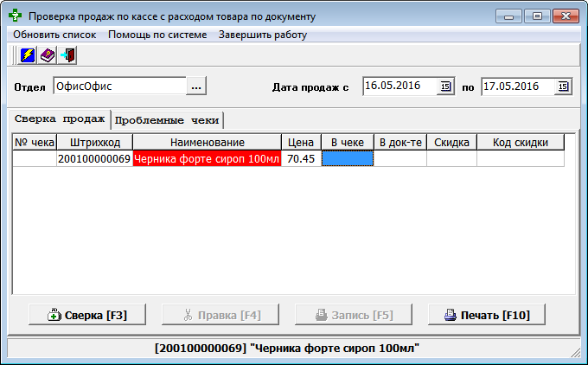The width and height of the screenshot is (588, 365).
Task: Click the Правка [F4] button
Action: click(220, 315)
